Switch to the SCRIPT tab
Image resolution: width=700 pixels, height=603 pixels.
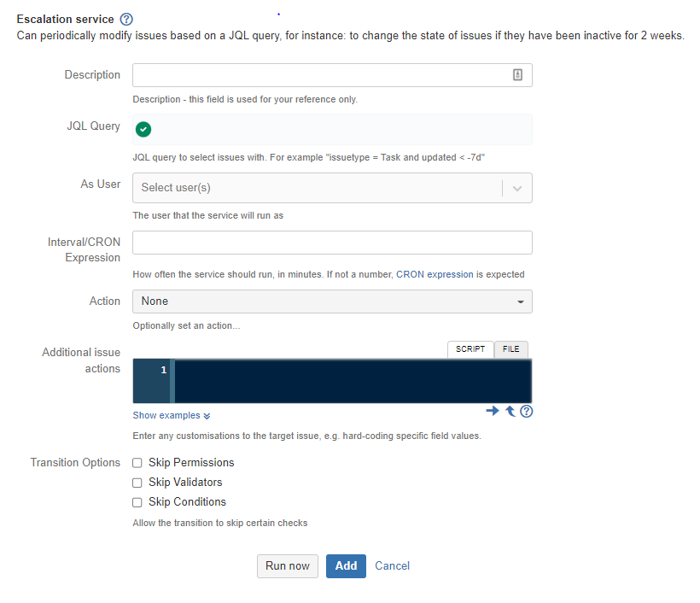tap(470, 349)
